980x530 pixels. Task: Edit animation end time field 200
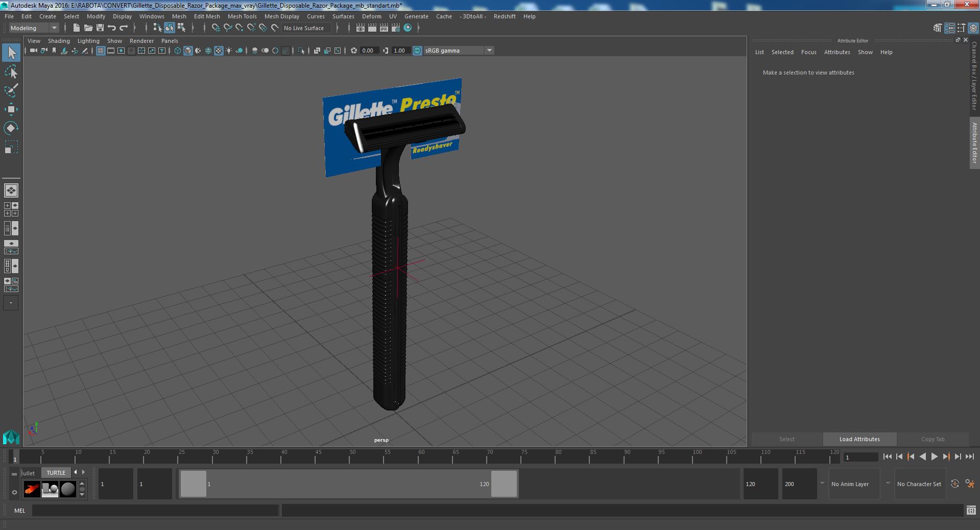799,484
